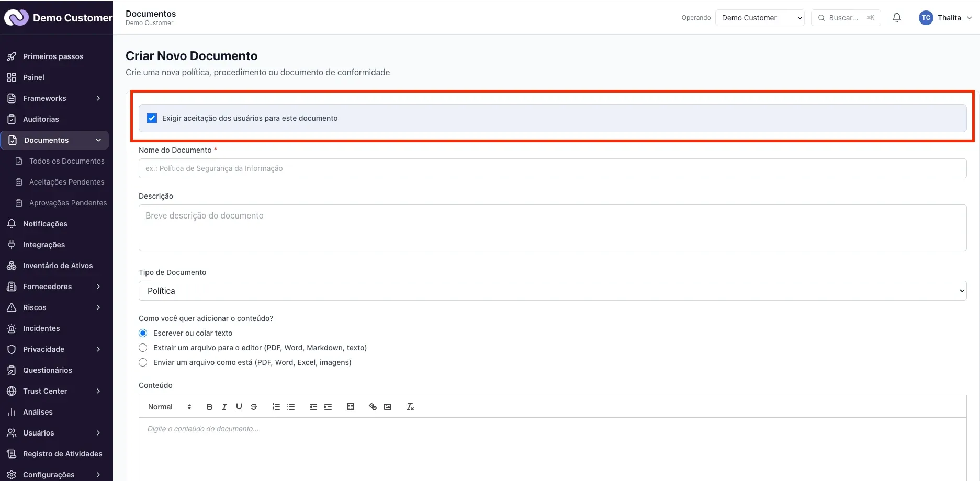Toggle italic text in editor toolbar
Image resolution: width=980 pixels, height=481 pixels.
(x=224, y=407)
